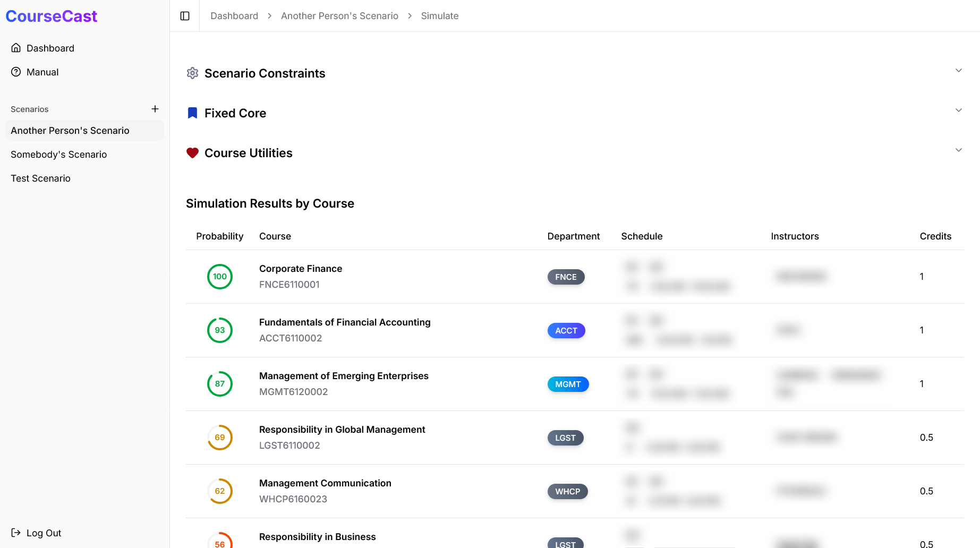Click the Fixed Core bookmark icon
The image size is (980, 548).
[x=192, y=113]
